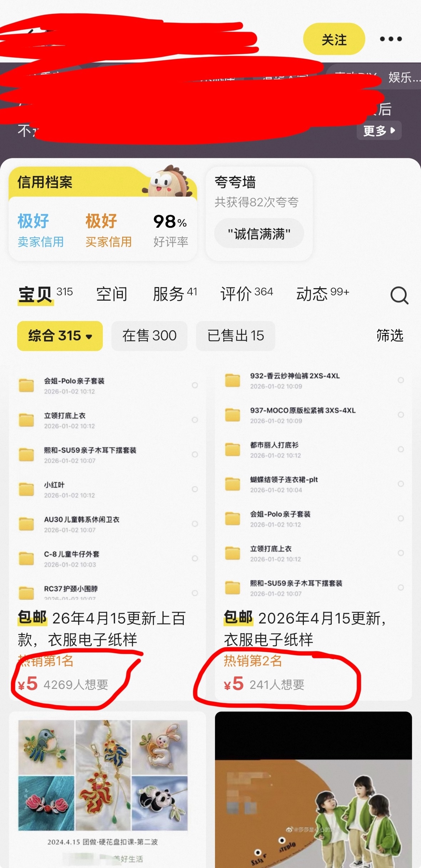Open the 夸夸墙 praise wall card
Image resolution: width=421 pixels, height=868 pixels.
pos(259,214)
